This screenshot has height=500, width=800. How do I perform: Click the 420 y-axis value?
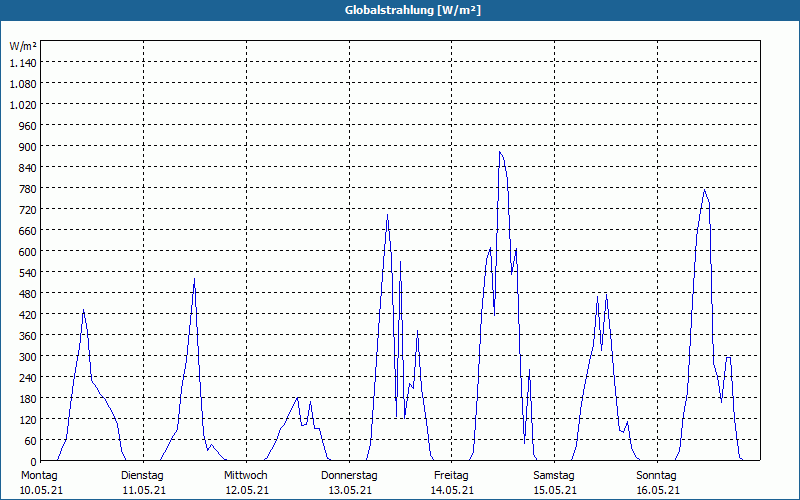tap(28, 315)
